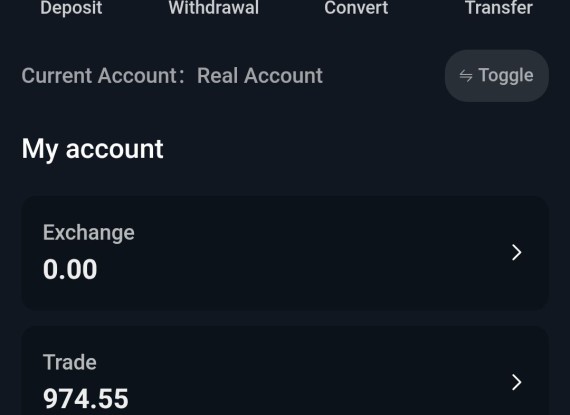Select the 0.00 Exchange balance
Screen dimensions: 570x415
(x=70, y=269)
